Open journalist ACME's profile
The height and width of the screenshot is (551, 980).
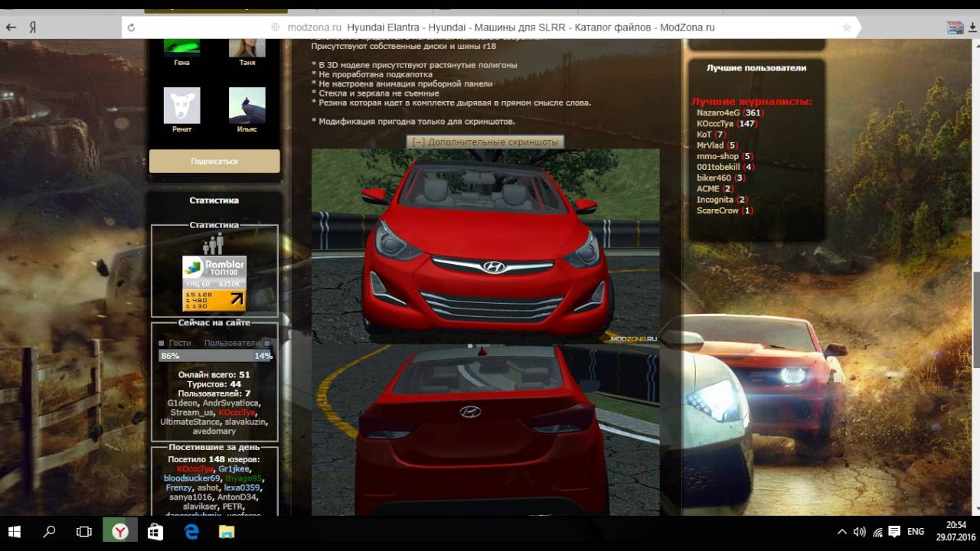point(708,189)
